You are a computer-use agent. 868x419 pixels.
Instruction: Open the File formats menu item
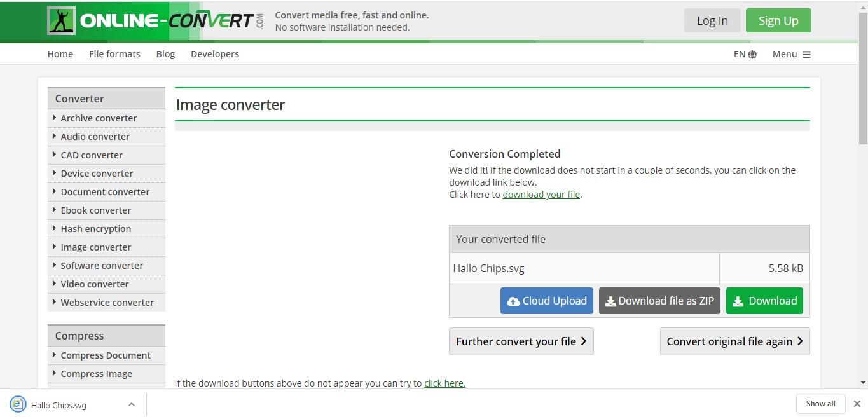[114, 54]
